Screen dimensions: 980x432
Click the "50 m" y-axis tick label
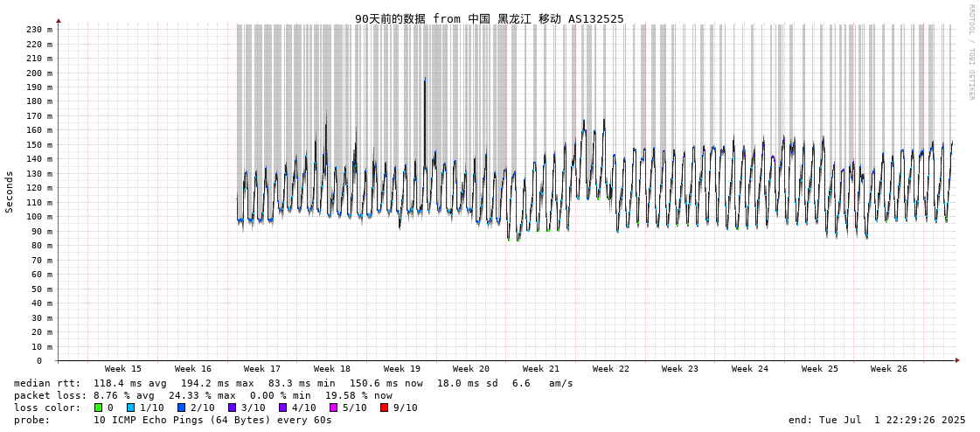coord(42,289)
